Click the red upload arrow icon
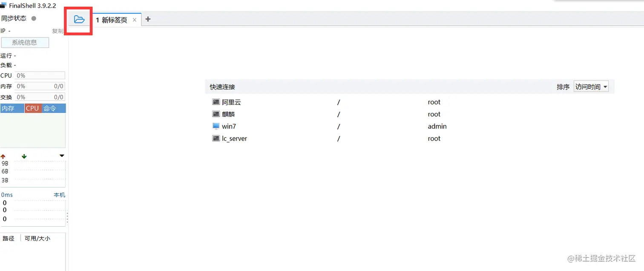 [x=3, y=156]
